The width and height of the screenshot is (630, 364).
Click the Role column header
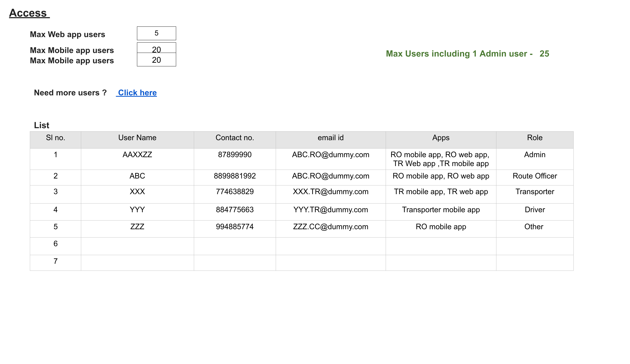coord(535,138)
